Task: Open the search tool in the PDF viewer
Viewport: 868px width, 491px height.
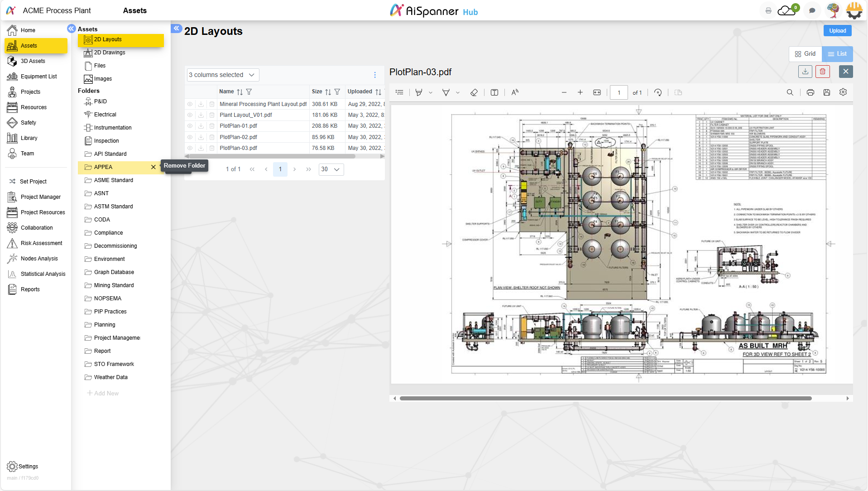Action: [790, 92]
